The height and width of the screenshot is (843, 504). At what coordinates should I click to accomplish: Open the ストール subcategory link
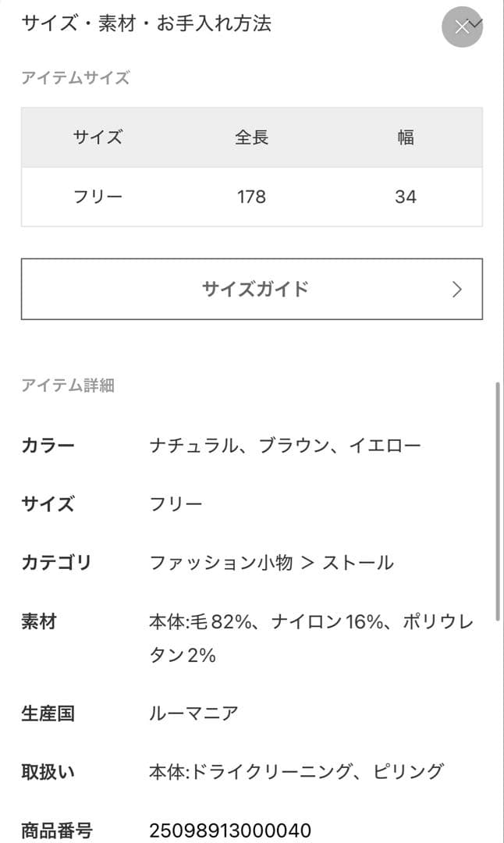click(358, 563)
